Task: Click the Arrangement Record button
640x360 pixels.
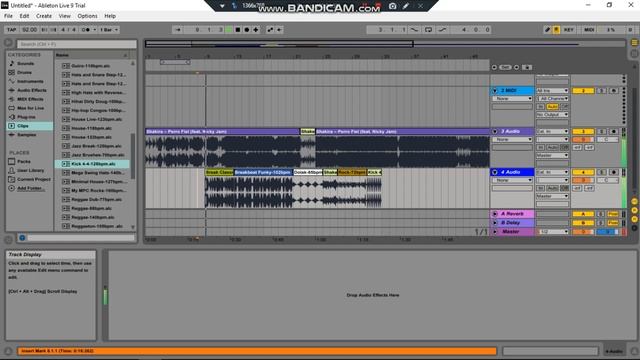Action: pos(247,30)
